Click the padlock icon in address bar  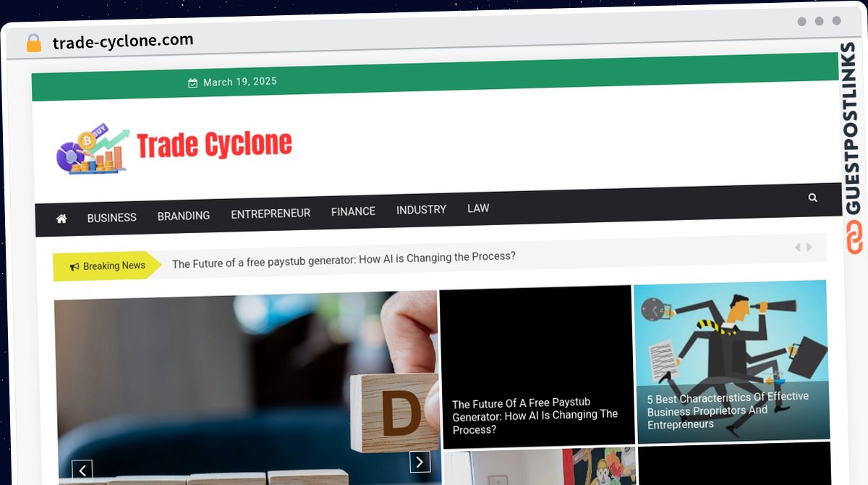[33, 43]
